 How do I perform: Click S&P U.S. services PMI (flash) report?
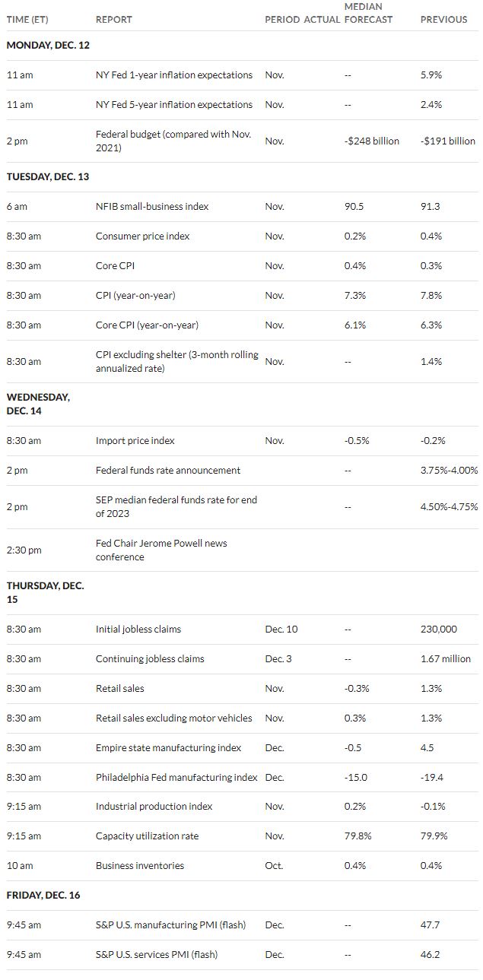[x=162, y=955]
